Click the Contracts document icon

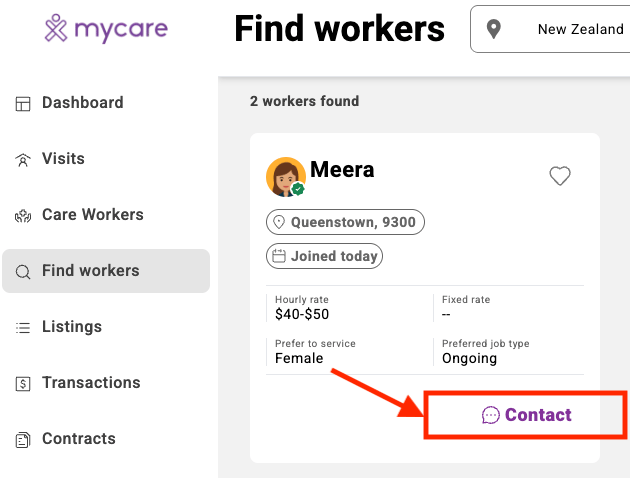pyautogui.click(x=23, y=439)
